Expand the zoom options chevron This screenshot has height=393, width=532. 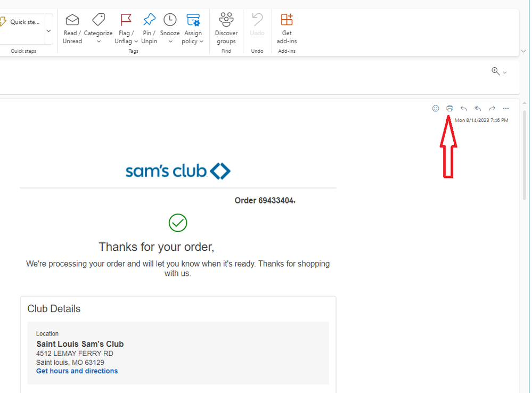[505, 72]
